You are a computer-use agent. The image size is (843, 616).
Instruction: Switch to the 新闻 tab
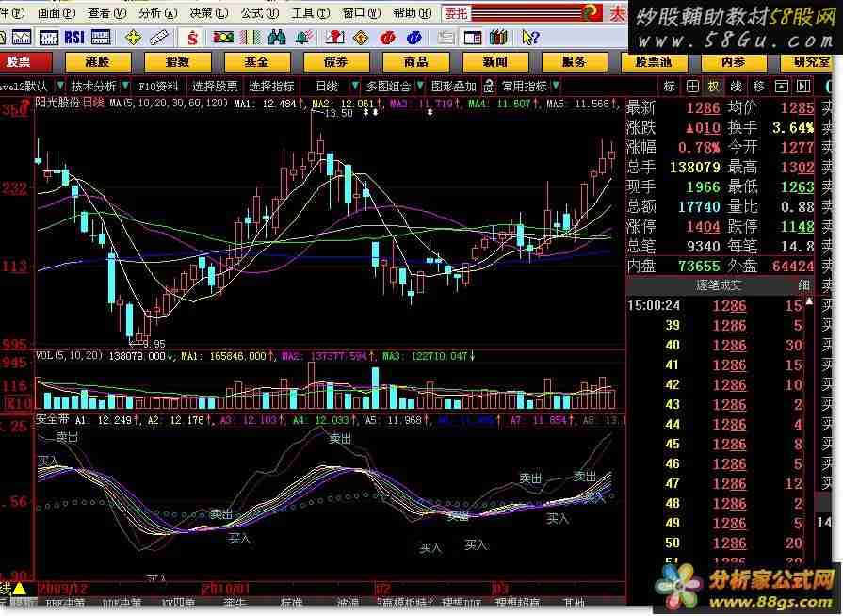pos(495,62)
